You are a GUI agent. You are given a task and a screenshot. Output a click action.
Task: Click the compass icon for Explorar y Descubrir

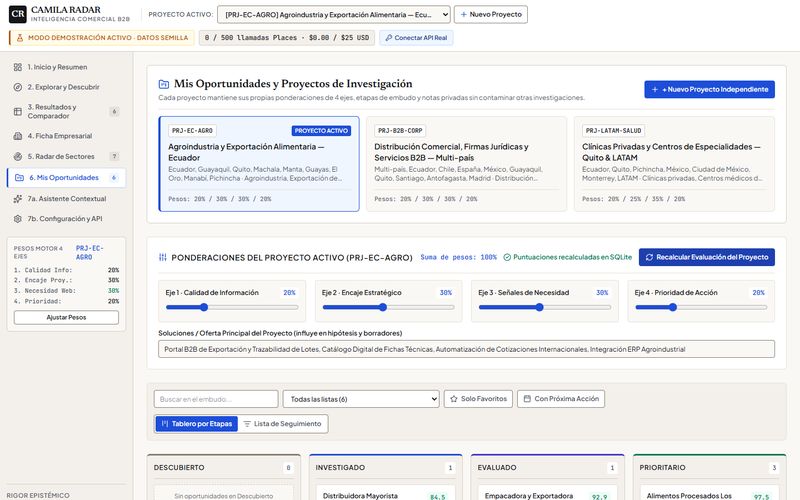[x=18, y=87]
